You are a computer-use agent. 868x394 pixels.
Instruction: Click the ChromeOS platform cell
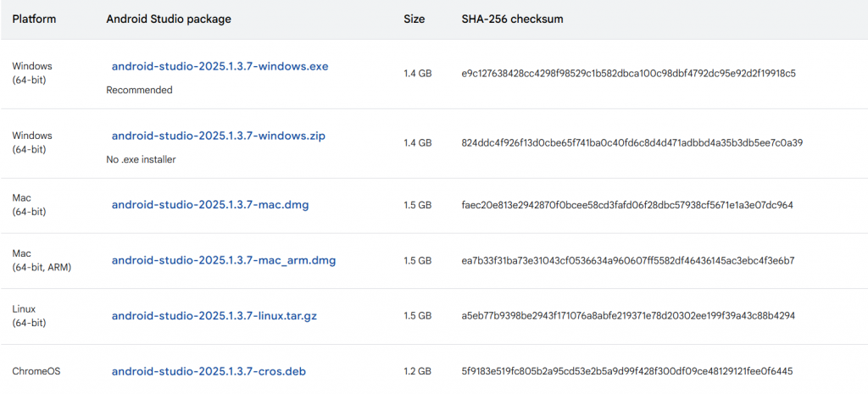pyautogui.click(x=36, y=371)
